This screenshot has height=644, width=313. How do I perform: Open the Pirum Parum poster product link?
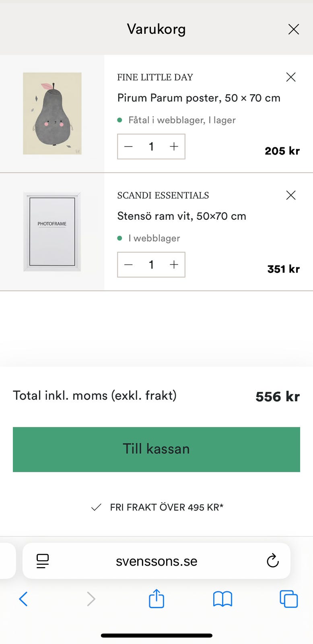pyautogui.click(x=199, y=98)
